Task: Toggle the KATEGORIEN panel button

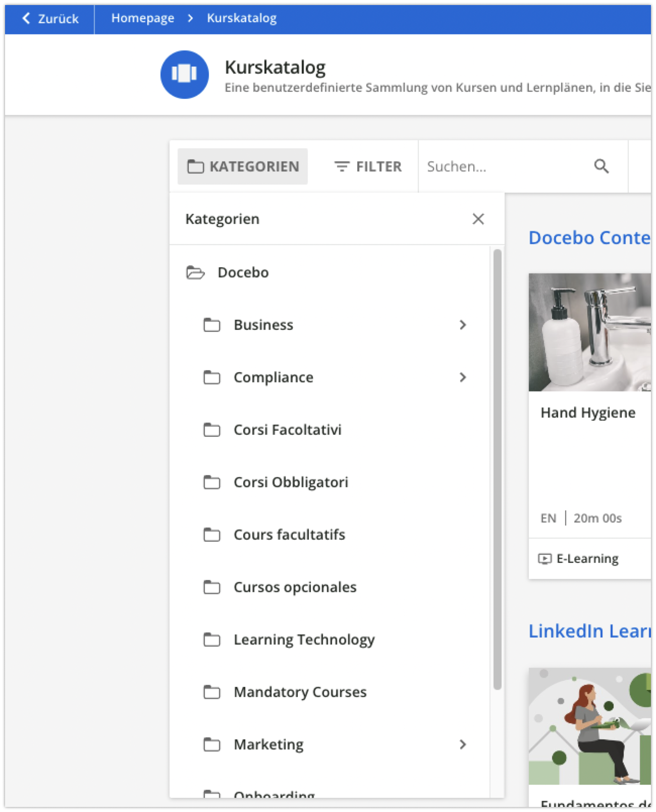Action: (x=243, y=166)
